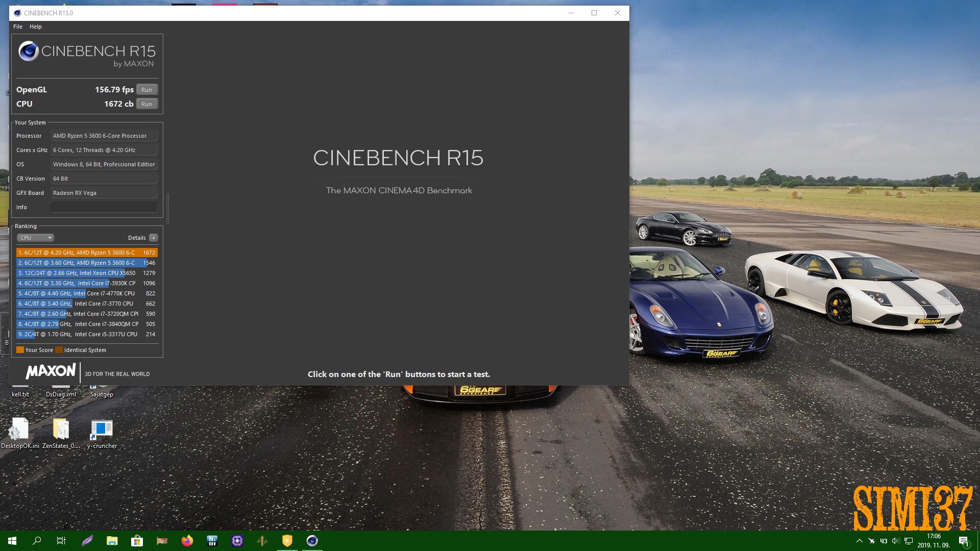Run the OpenGL benchmark

[146, 90]
